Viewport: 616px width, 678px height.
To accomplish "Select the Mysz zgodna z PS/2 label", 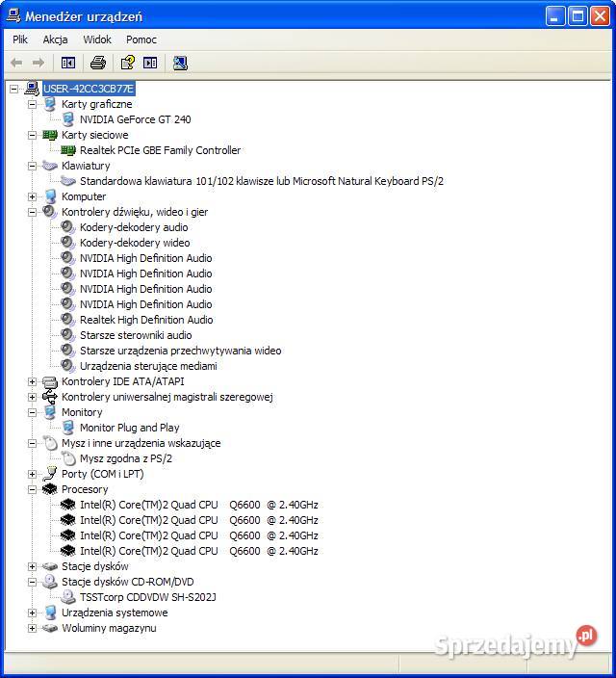I will click(x=126, y=458).
